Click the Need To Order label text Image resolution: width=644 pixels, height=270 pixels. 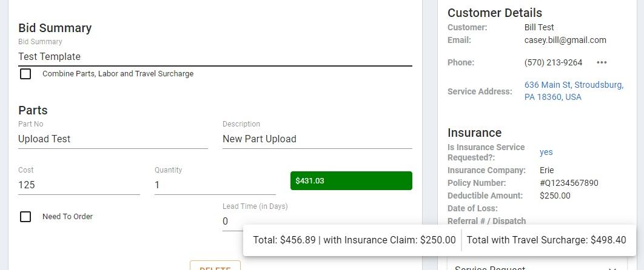67,217
